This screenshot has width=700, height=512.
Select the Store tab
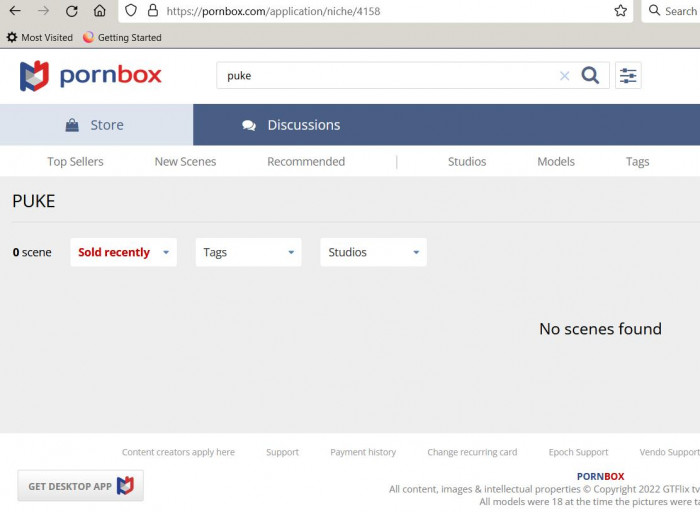[95, 125]
